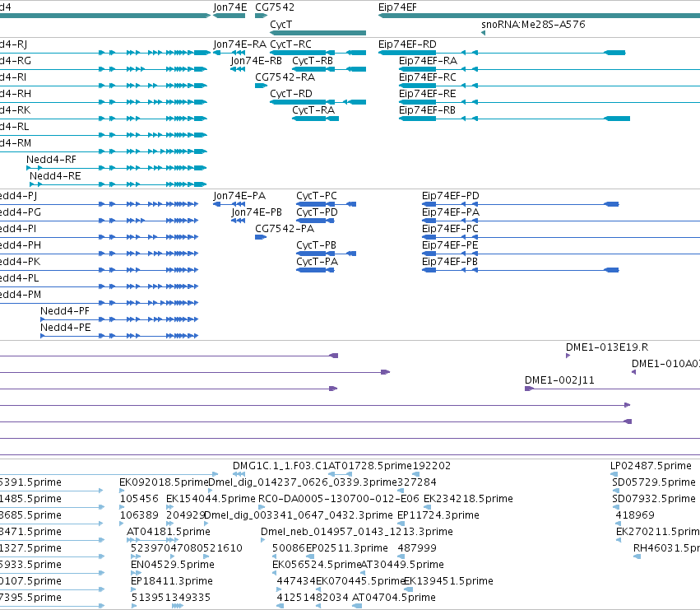Click the CycT-RC transcript label
This screenshot has height=610, width=700.
tap(290, 44)
